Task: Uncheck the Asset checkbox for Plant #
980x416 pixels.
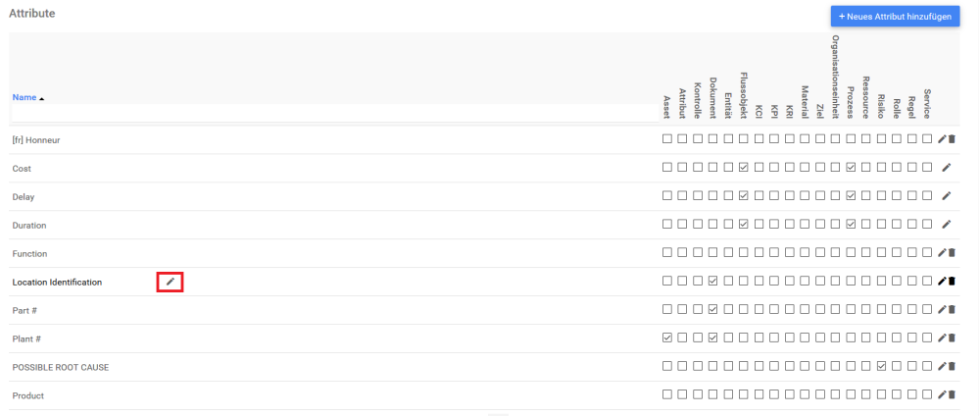Action: pyautogui.click(x=667, y=338)
